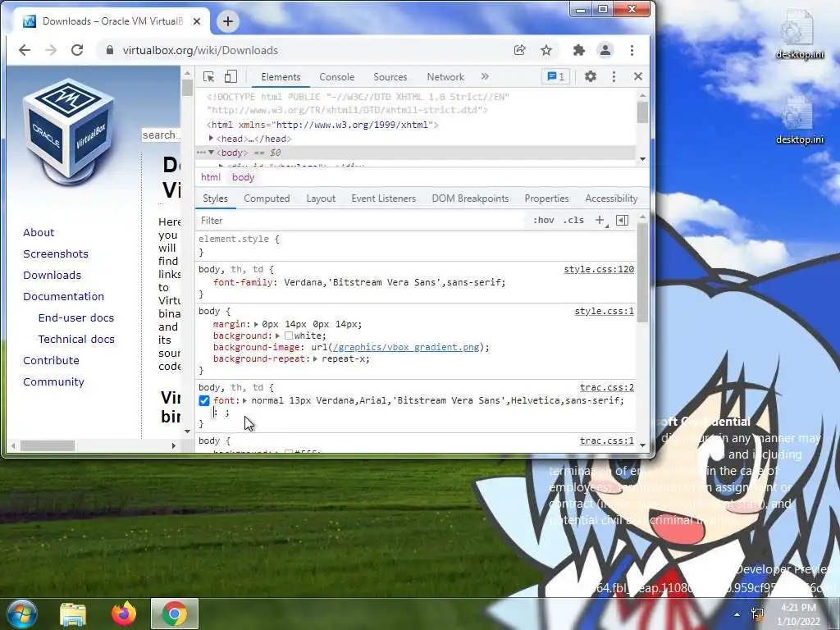Open a new Chrome tab
This screenshot has height=630, width=840.
pos(228,21)
